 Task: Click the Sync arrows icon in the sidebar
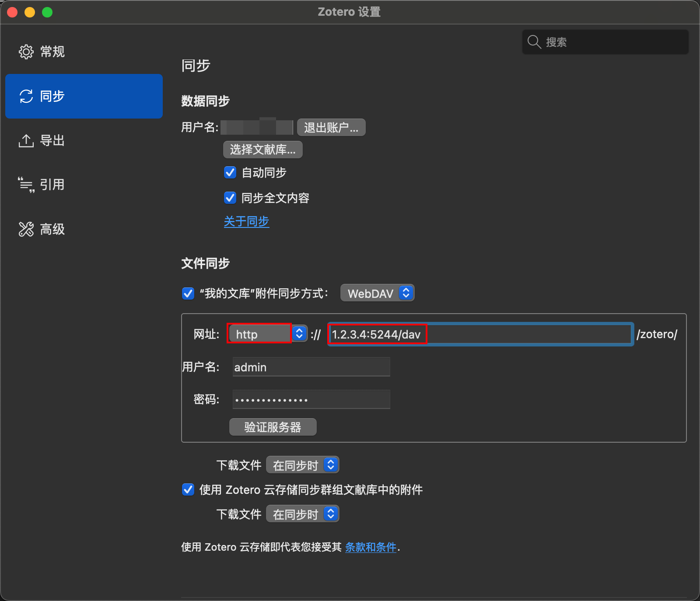[x=26, y=96]
